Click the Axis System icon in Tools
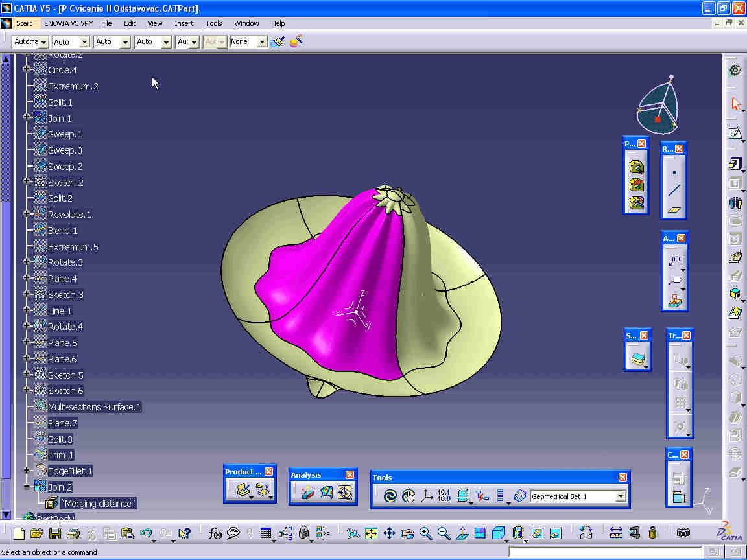This screenshot has width=747, height=560. 427,496
